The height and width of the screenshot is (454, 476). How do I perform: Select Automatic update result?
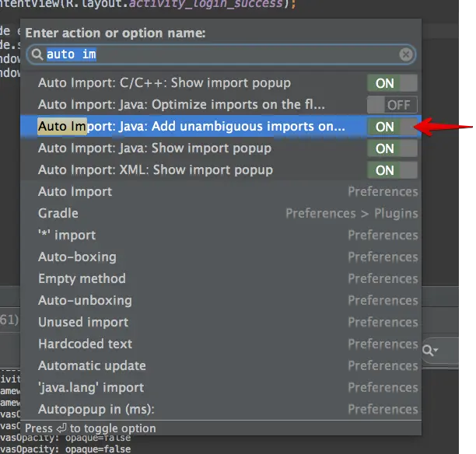[221, 365]
